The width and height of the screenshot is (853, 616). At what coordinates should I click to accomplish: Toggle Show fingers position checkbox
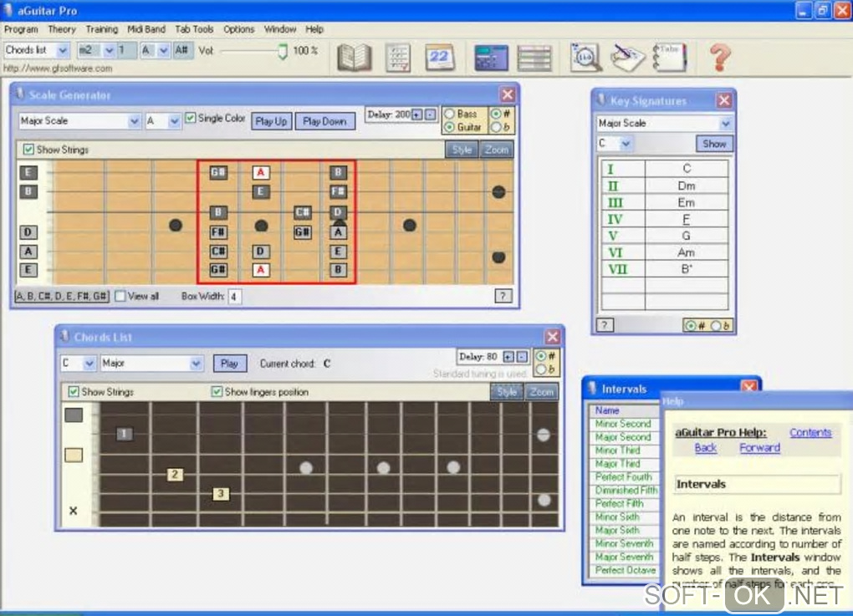pyautogui.click(x=217, y=391)
